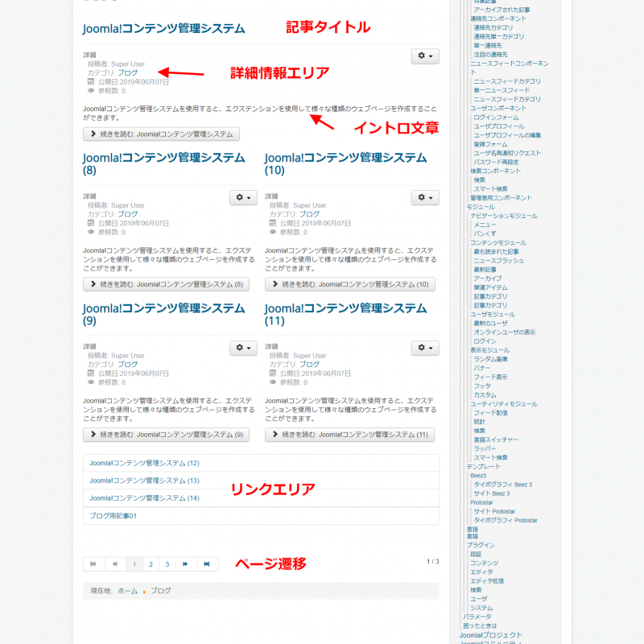
Task: Open Joomla!プロジェクト in sidebar menu
Action: coord(491,635)
